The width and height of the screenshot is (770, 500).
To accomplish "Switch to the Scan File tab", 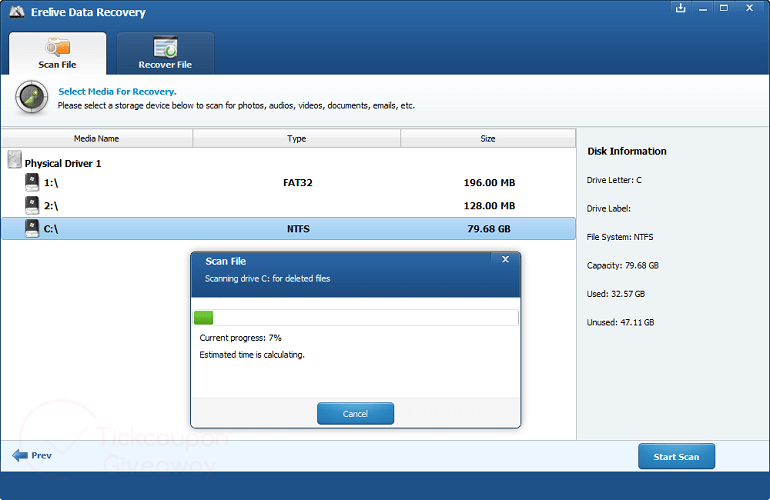I will pyautogui.click(x=57, y=54).
